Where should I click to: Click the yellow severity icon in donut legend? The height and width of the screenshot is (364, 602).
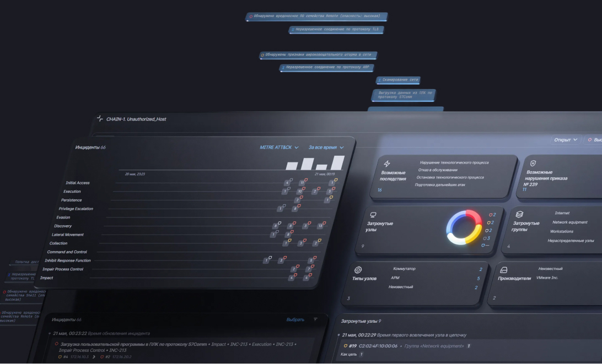489,222
